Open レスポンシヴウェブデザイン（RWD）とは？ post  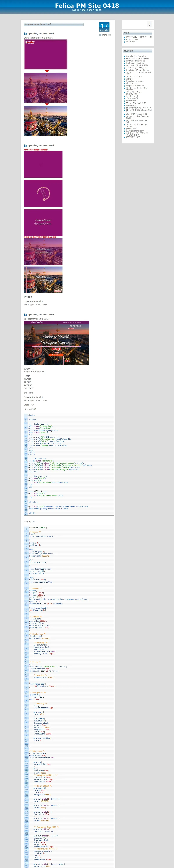[x=137, y=134]
